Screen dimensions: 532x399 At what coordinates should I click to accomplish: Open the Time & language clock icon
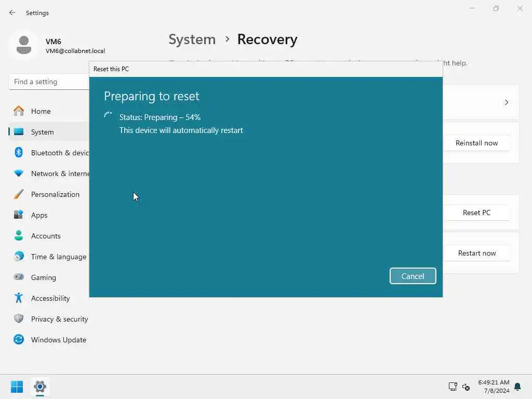19,256
